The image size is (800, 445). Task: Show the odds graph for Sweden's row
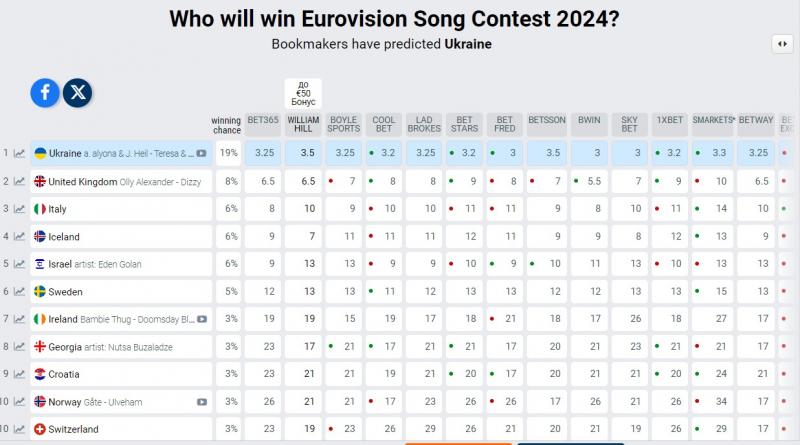point(19,292)
